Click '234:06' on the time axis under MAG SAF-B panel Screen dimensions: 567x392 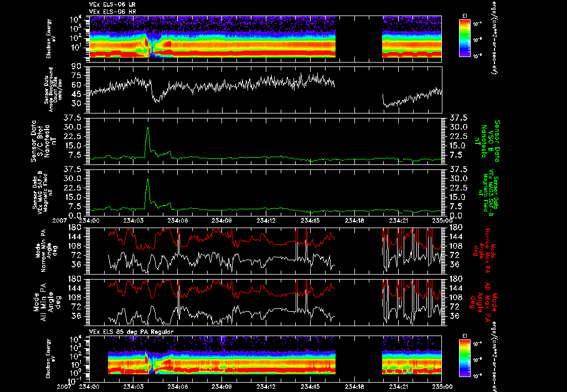point(178,220)
